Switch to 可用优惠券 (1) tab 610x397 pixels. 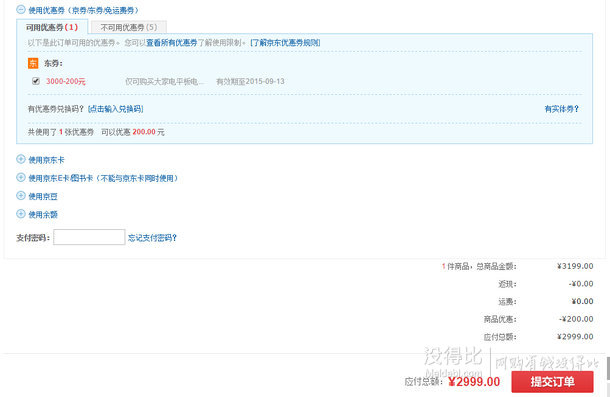[52, 27]
